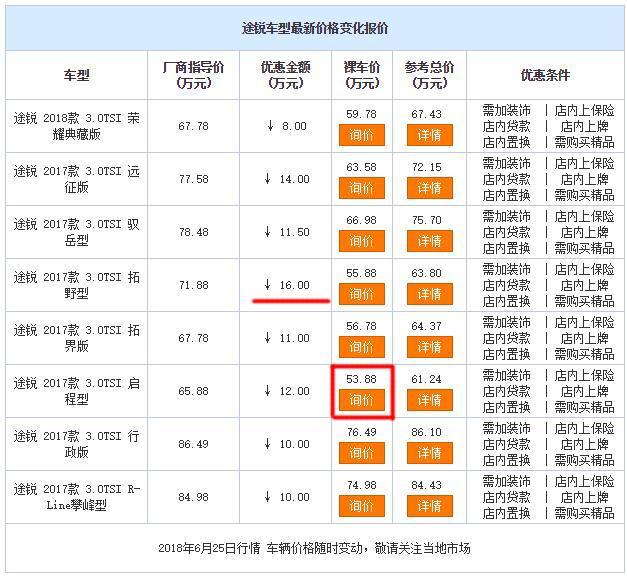Click guide price 86.49
Viewport: 627px width, 576px height.
(194, 444)
